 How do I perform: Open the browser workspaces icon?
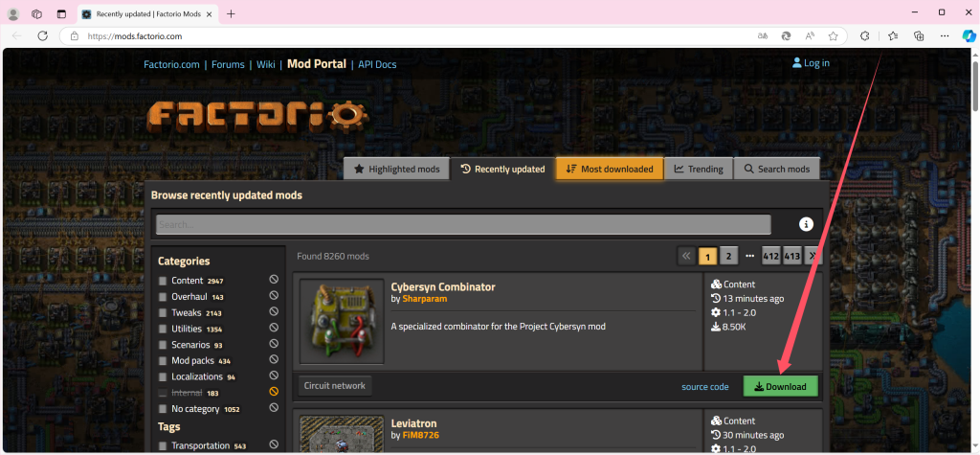point(37,13)
